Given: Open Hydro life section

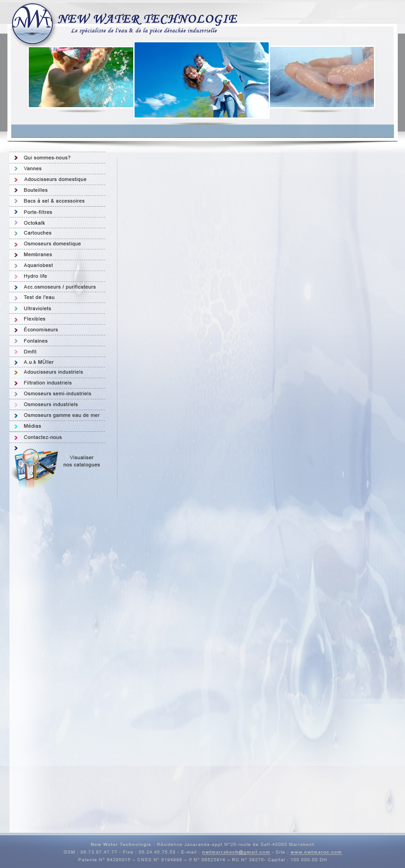Looking at the screenshot, I should click(36, 276).
